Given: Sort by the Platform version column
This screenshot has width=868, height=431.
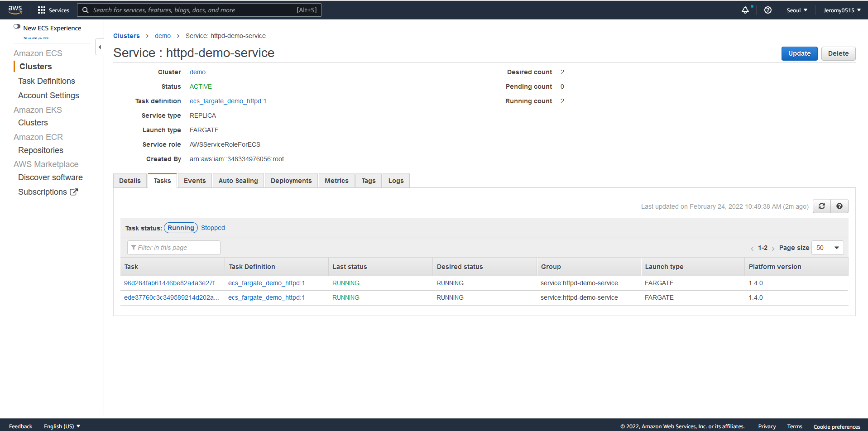Looking at the screenshot, I should pyautogui.click(x=796, y=267).
